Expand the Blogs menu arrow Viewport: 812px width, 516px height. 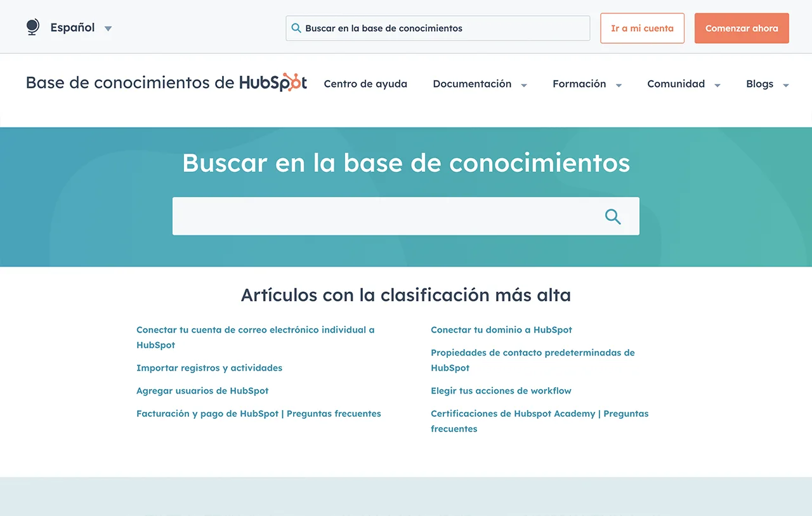786,85
